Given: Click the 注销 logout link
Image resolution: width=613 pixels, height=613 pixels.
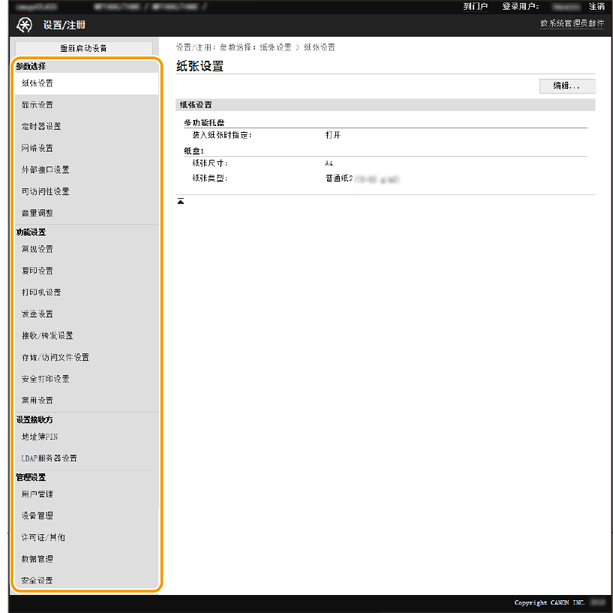Looking at the screenshot, I should [597, 6].
